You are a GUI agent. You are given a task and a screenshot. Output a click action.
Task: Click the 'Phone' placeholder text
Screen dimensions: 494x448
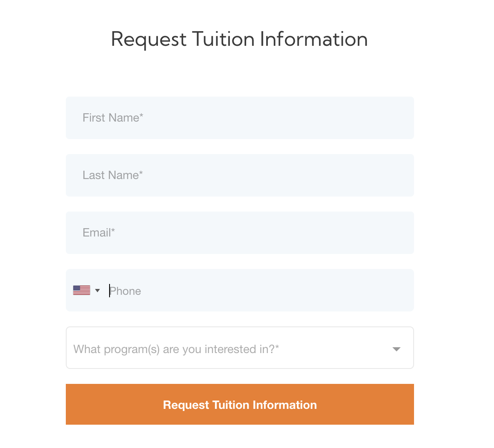125,291
